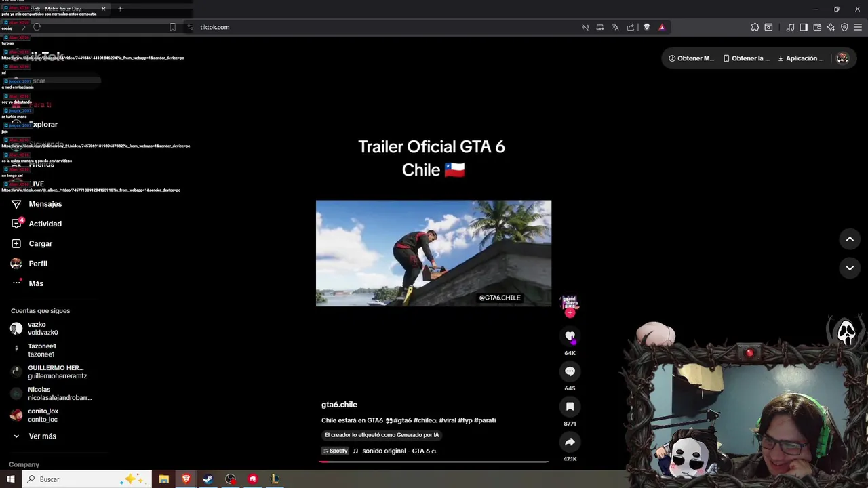Go to next video with down chevron

pyautogui.click(x=850, y=268)
